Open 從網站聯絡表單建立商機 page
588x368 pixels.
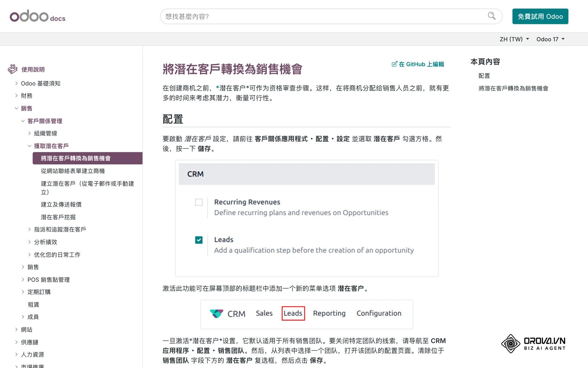point(73,171)
